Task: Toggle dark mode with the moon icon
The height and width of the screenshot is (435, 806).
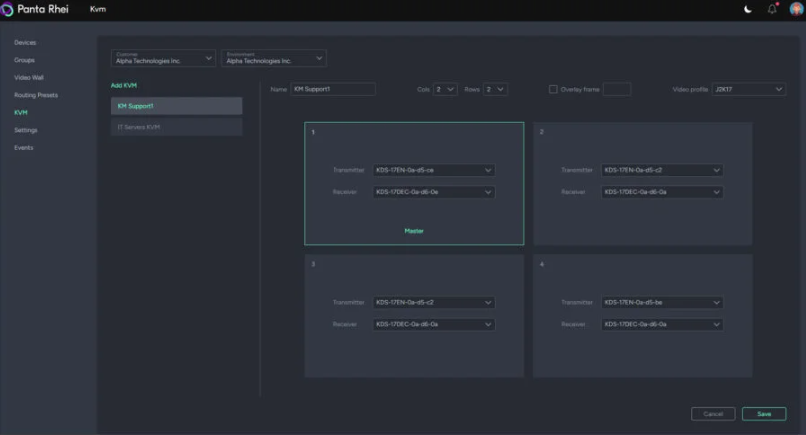Action: (x=748, y=9)
